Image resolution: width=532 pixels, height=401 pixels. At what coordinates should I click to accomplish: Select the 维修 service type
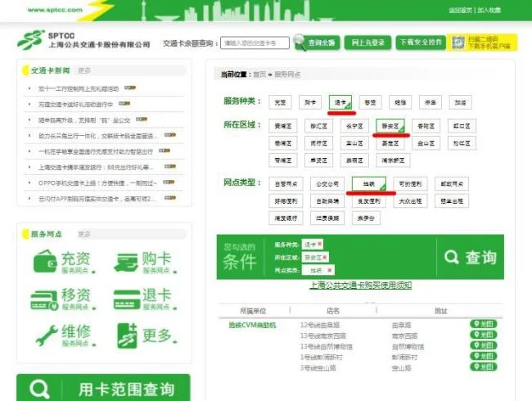[400, 102]
